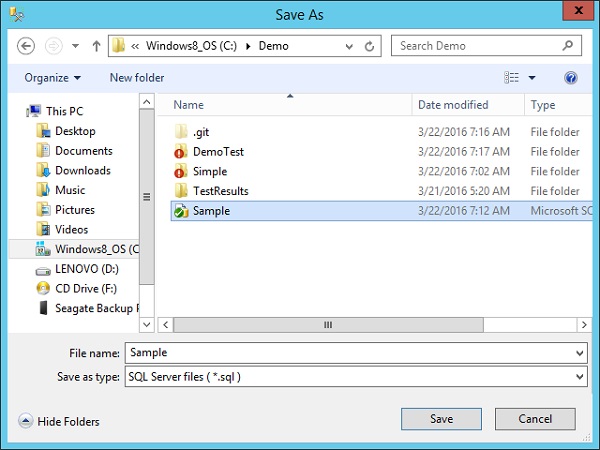Expand the Save as type dropdown
The height and width of the screenshot is (450, 600).
click(579, 377)
